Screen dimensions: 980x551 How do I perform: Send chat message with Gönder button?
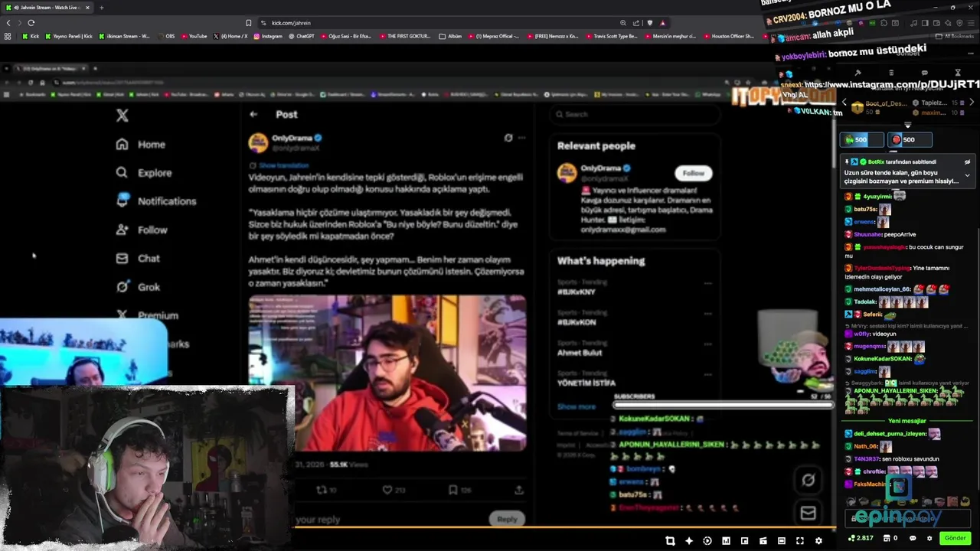(x=955, y=538)
